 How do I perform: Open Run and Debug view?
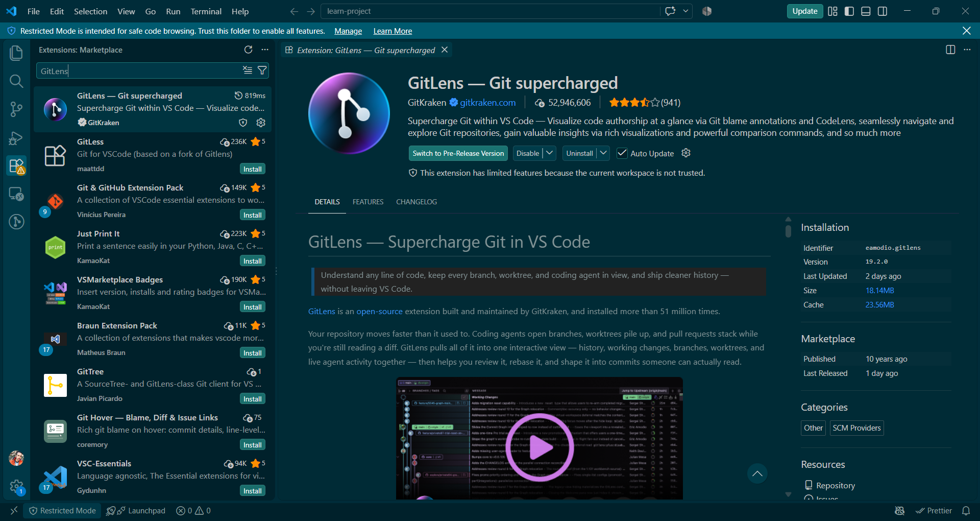coord(16,137)
